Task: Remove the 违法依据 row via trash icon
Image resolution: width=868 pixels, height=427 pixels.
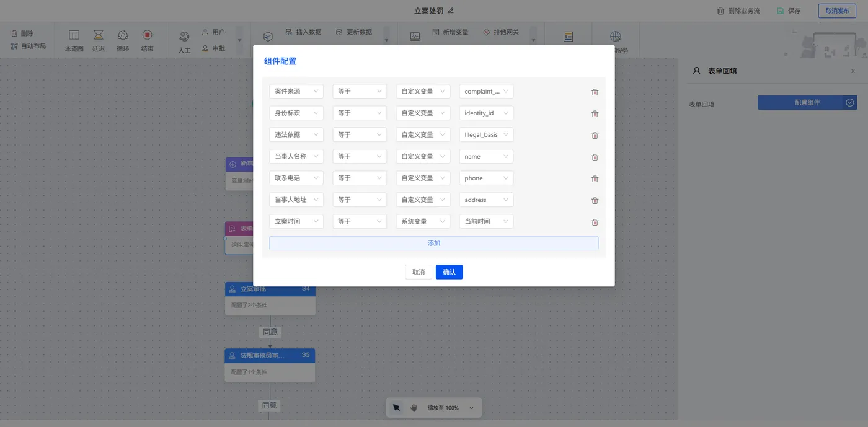Action: point(595,135)
